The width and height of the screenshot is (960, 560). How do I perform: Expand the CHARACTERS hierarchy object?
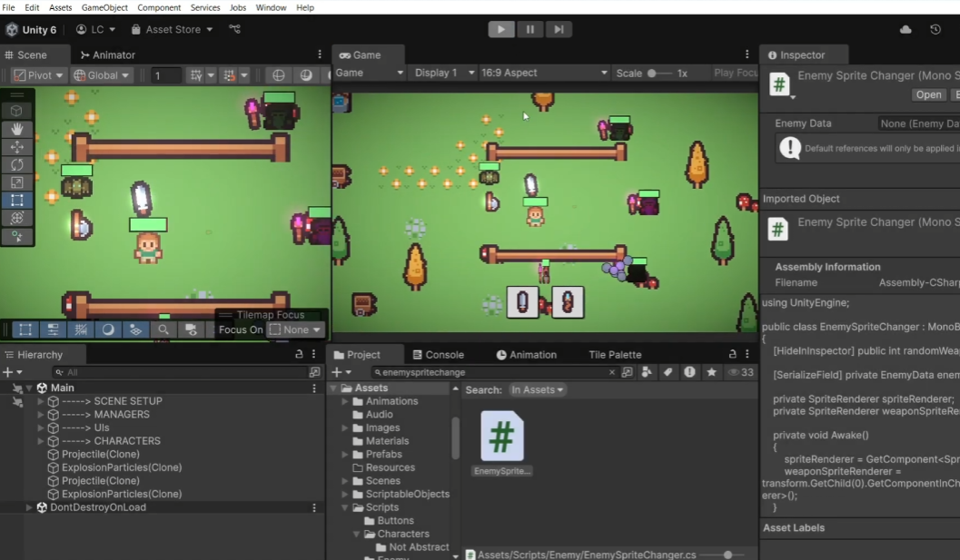(40, 441)
